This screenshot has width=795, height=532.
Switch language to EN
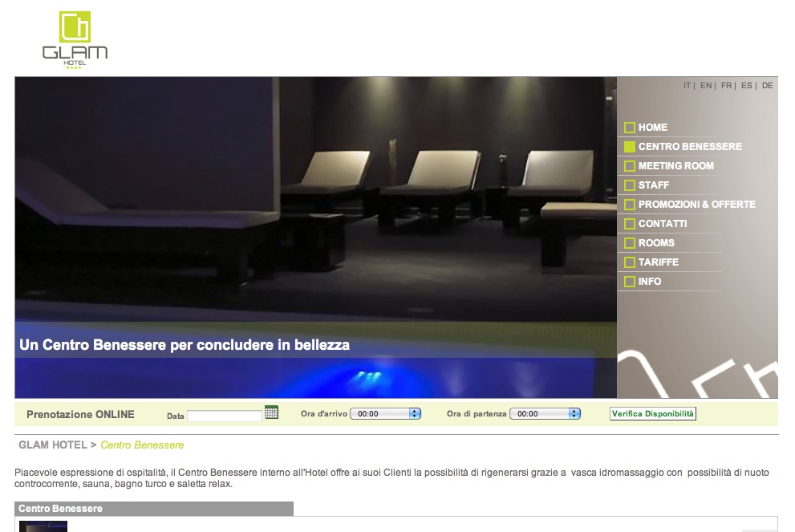pyautogui.click(x=705, y=85)
